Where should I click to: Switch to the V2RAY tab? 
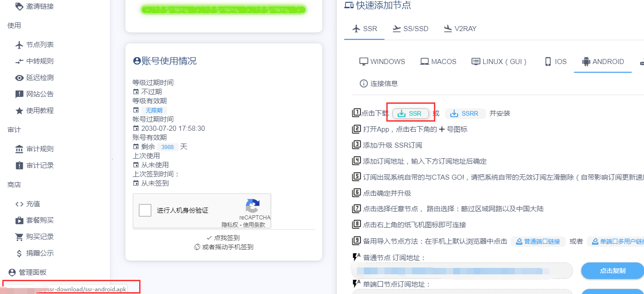[460, 29]
